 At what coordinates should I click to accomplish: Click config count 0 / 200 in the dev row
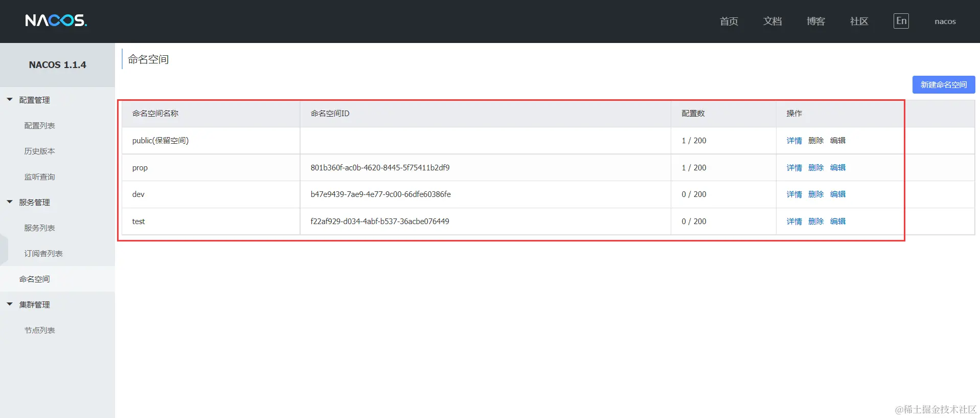pos(694,194)
